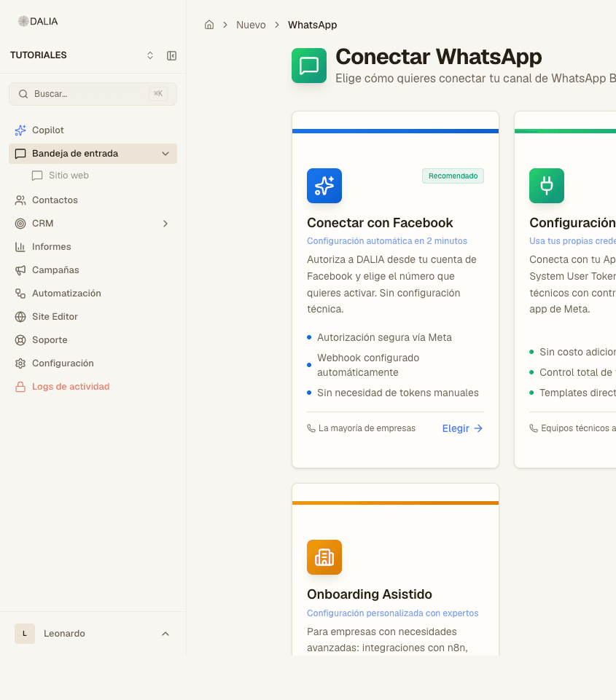
Task: Click the phone icon by La mayoría de empresas
Action: click(x=311, y=428)
